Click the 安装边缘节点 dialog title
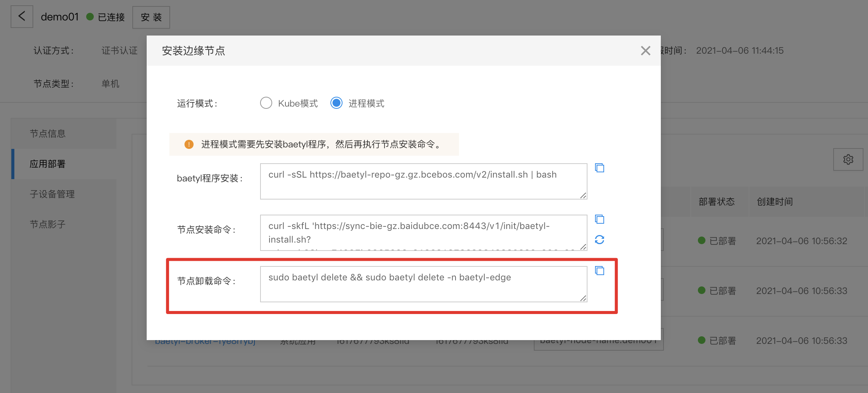868x393 pixels. coord(194,51)
